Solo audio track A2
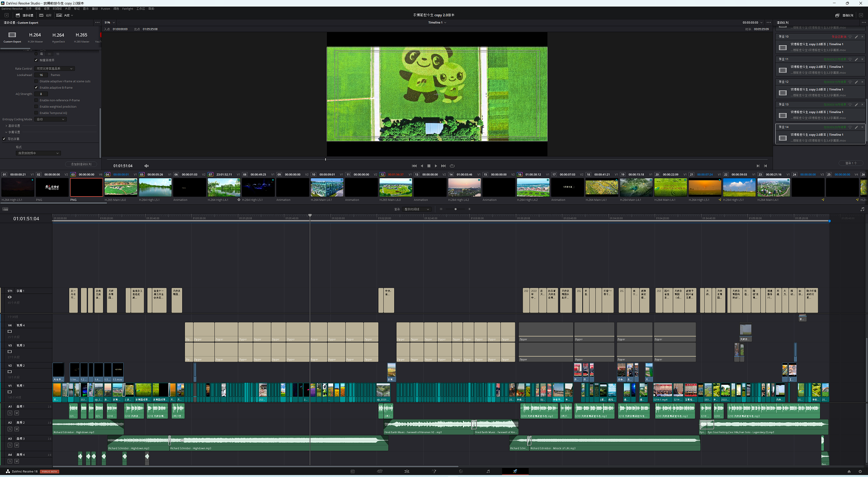This screenshot has height=477, width=868. point(10,429)
